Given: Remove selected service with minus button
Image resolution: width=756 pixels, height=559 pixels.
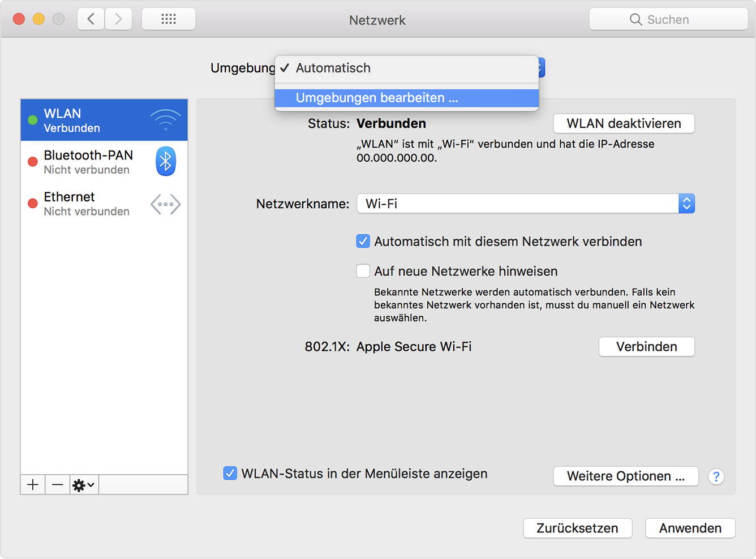Looking at the screenshot, I should click(x=57, y=485).
